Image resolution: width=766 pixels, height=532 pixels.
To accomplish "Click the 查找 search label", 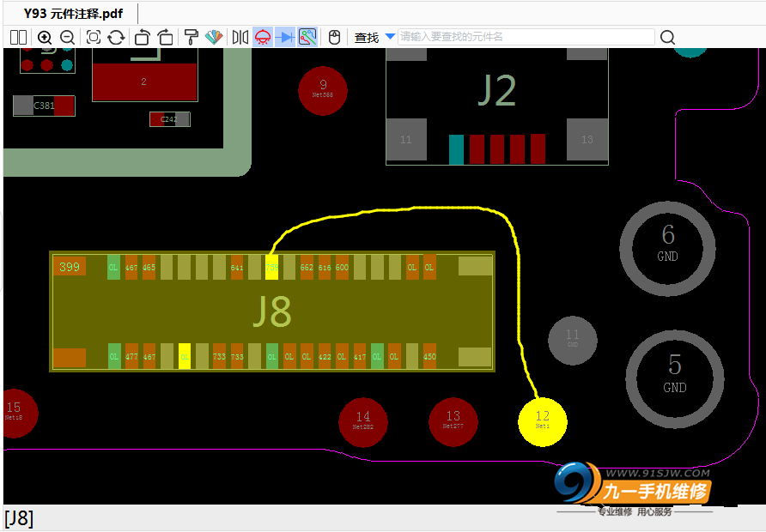I will tap(367, 38).
